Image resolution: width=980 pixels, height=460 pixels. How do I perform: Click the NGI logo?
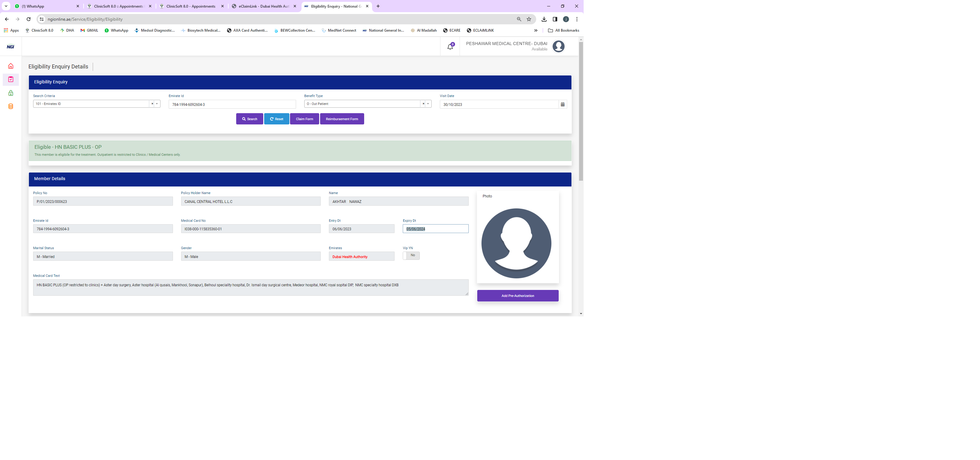pos(11,47)
